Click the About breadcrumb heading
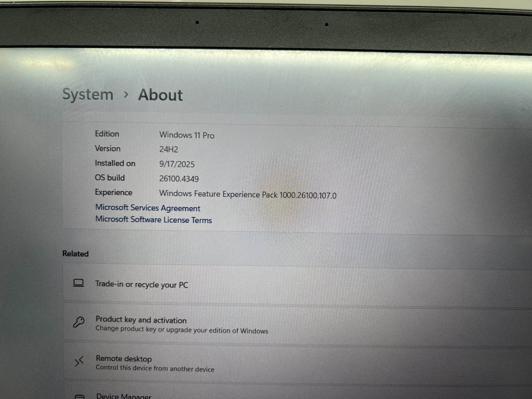Image resolution: width=532 pixels, height=399 pixels. click(x=161, y=95)
